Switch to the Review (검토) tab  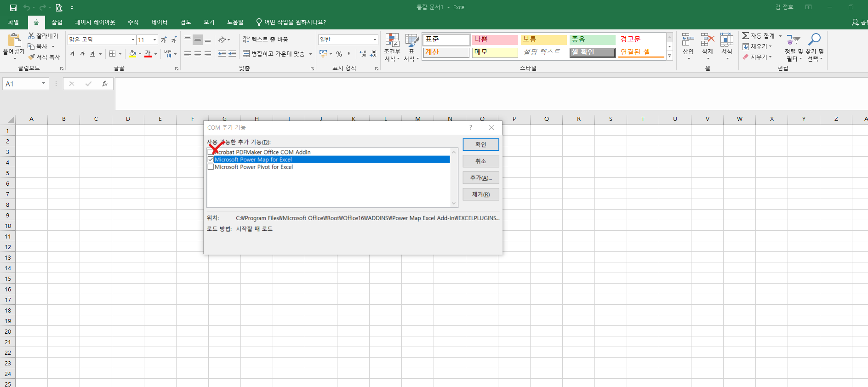point(186,22)
